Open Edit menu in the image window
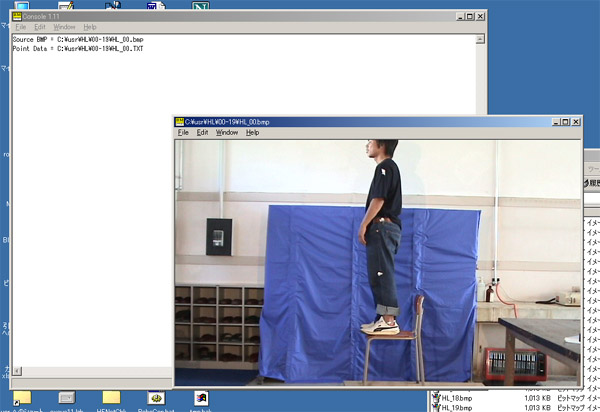 [202, 132]
